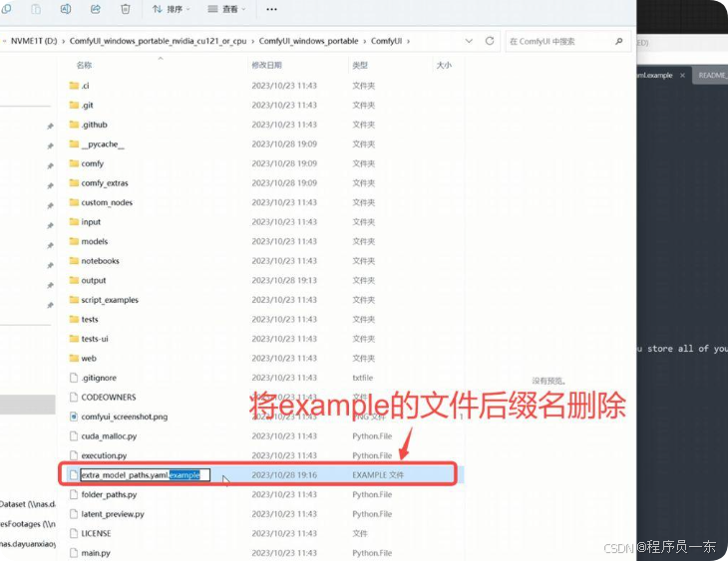The width and height of the screenshot is (728, 561).
Task: Click inside the extra_model_paths.yaml.example rename field
Action: pyautogui.click(x=145, y=474)
